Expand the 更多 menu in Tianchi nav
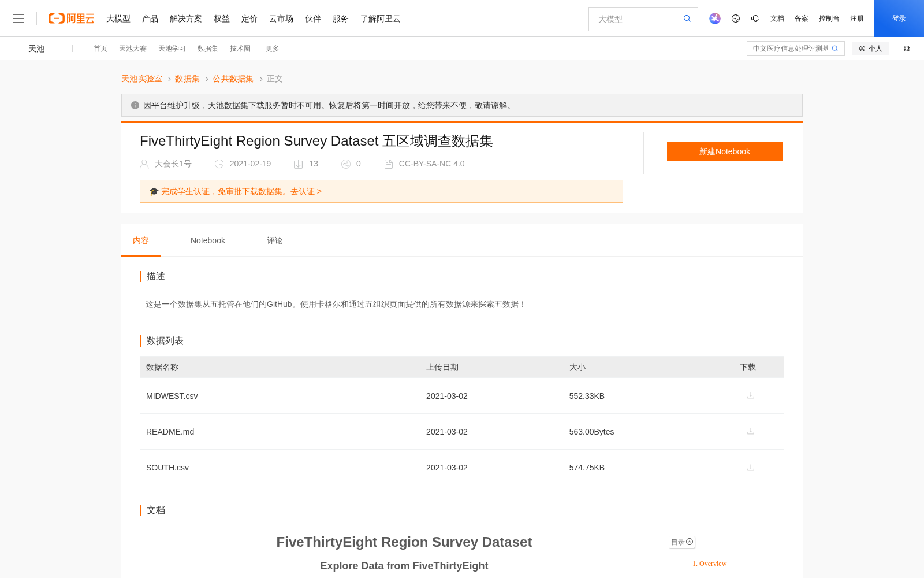 pyautogui.click(x=273, y=49)
